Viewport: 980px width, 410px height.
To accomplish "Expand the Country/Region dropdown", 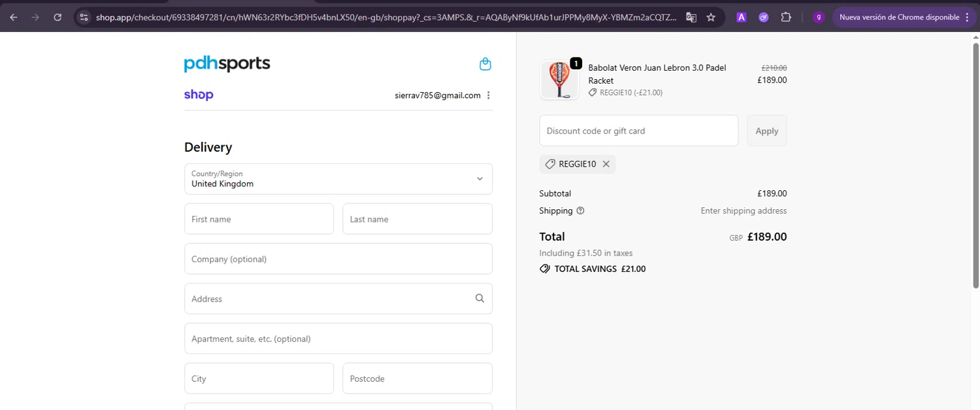I will (x=338, y=179).
